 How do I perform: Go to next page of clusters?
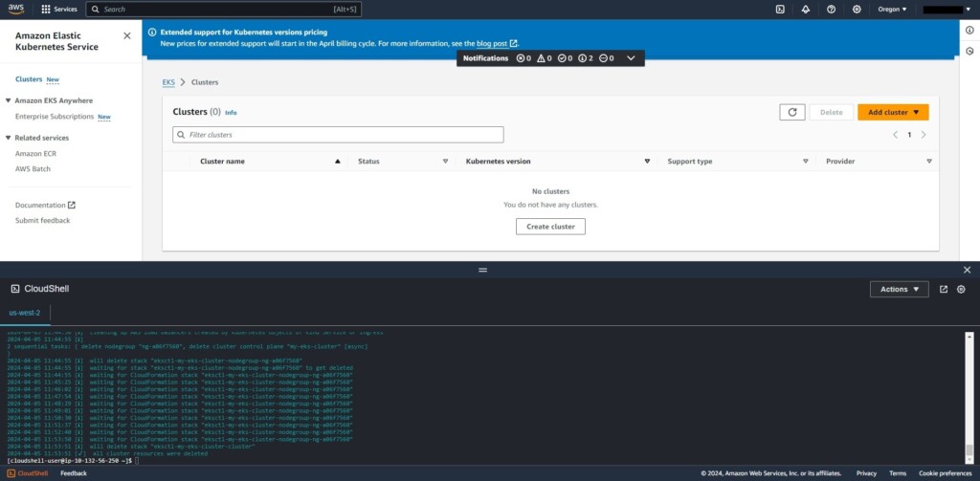point(924,135)
